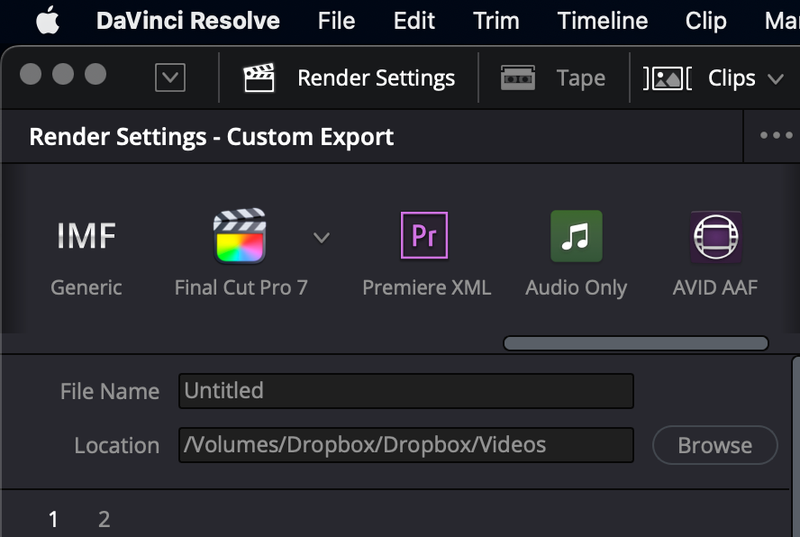Pick the Audio Only render preset
Viewport: 800px width, 537px height.
click(x=576, y=236)
